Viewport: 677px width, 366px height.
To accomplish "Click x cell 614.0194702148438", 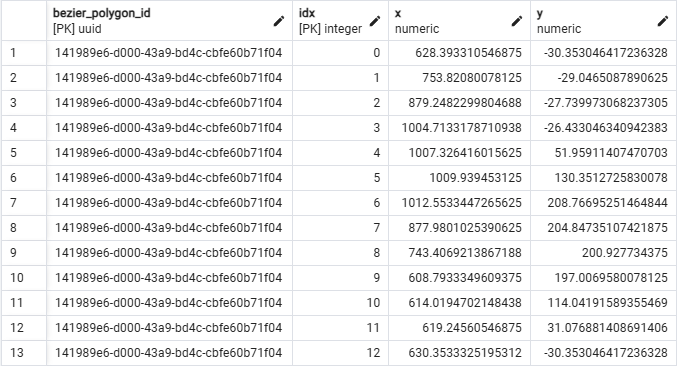I will point(459,303).
